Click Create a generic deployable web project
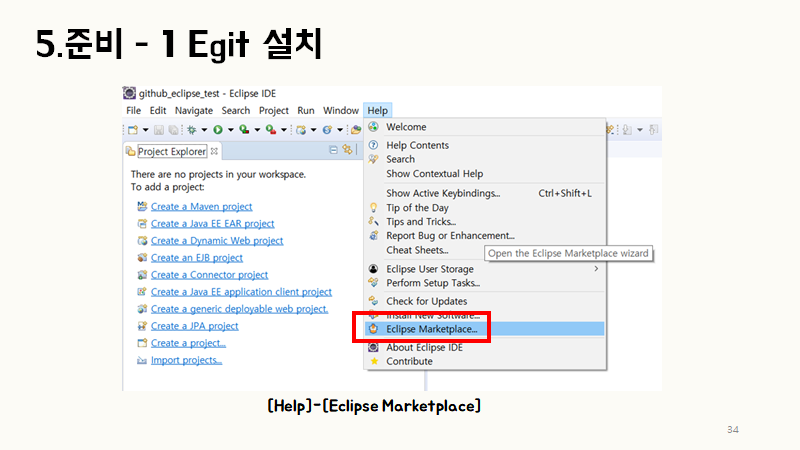Screen dimensions: 800x450 tap(239, 309)
